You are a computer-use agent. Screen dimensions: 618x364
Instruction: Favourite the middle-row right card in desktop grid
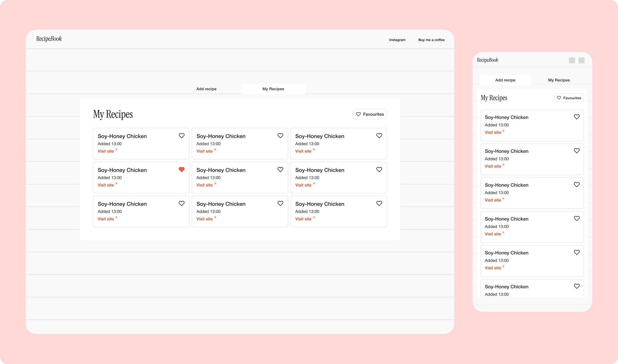click(x=379, y=170)
